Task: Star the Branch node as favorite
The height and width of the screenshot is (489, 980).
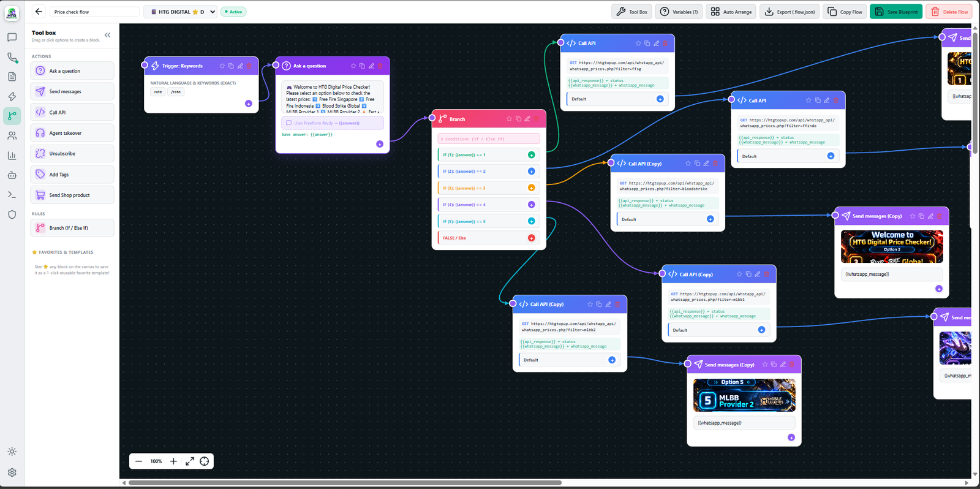Action: pyautogui.click(x=509, y=119)
